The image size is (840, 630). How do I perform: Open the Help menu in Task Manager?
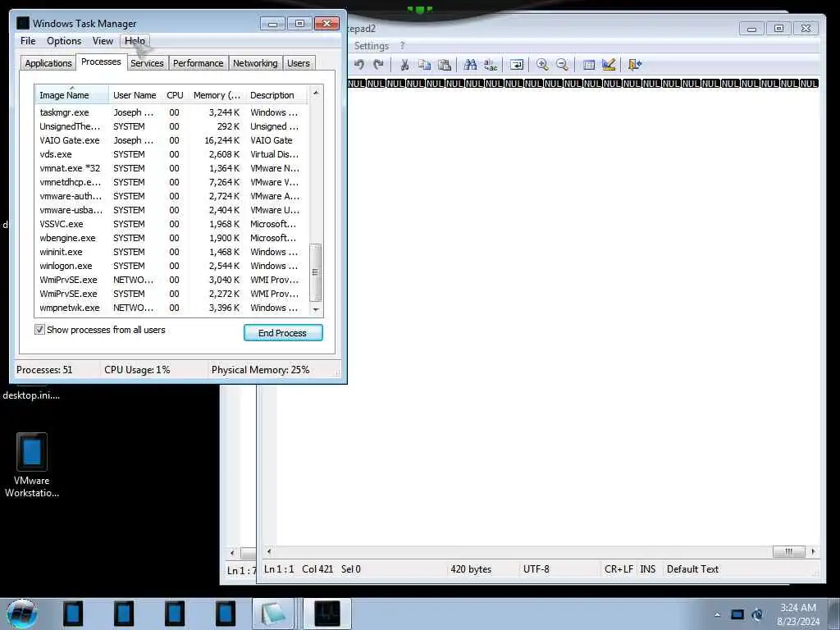(135, 41)
